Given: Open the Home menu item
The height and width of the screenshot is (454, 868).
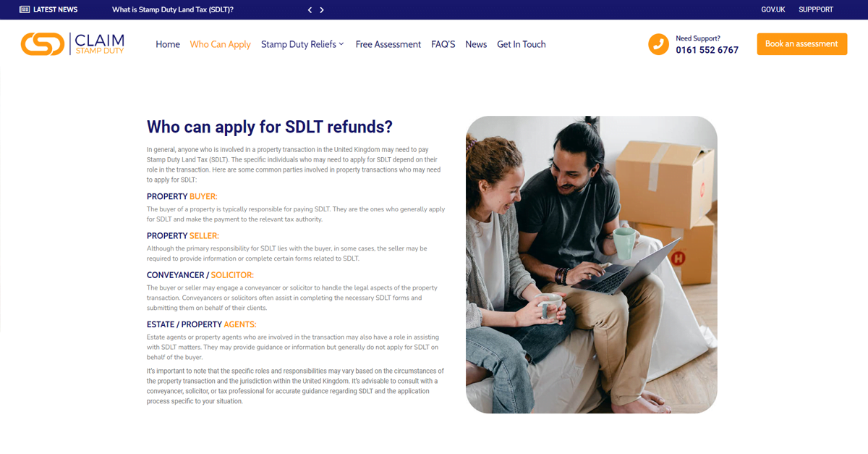Looking at the screenshot, I should tap(168, 44).
